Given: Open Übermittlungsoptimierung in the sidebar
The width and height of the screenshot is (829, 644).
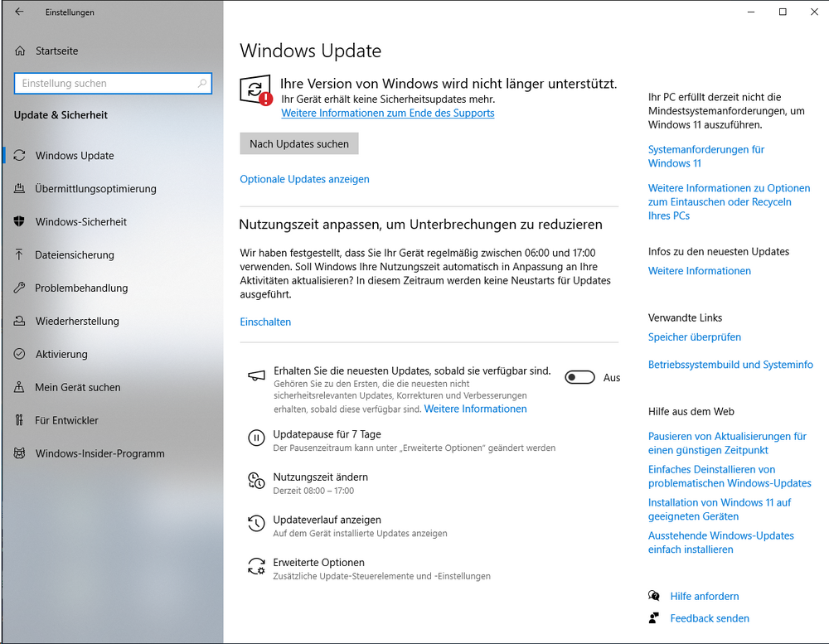Looking at the screenshot, I should (95, 189).
